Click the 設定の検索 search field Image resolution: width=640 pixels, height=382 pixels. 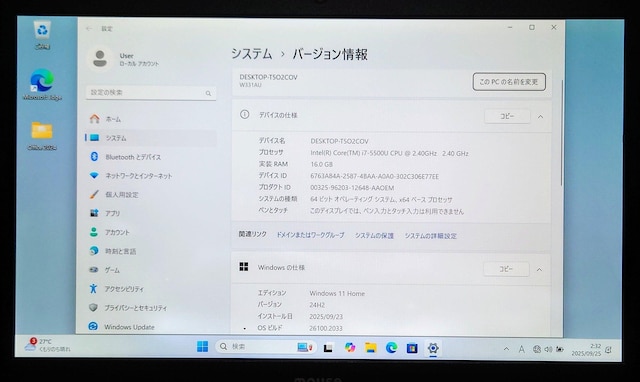pos(151,93)
